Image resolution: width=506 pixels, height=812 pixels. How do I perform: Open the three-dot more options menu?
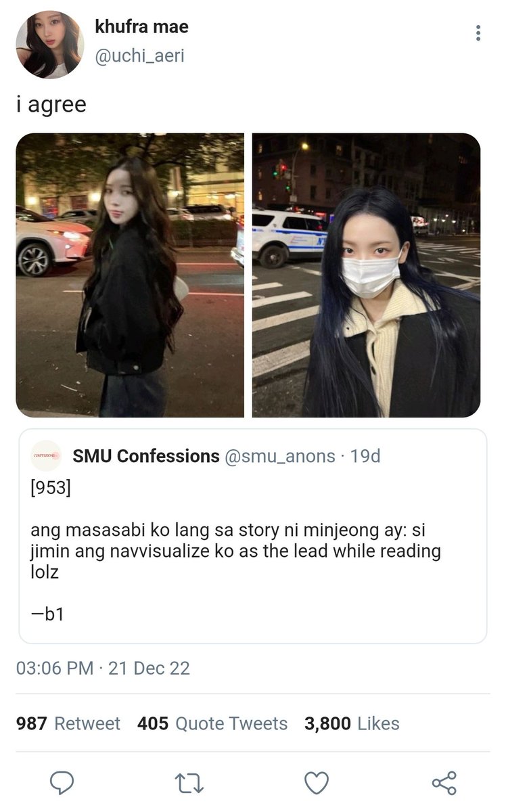click(x=478, y=32)
